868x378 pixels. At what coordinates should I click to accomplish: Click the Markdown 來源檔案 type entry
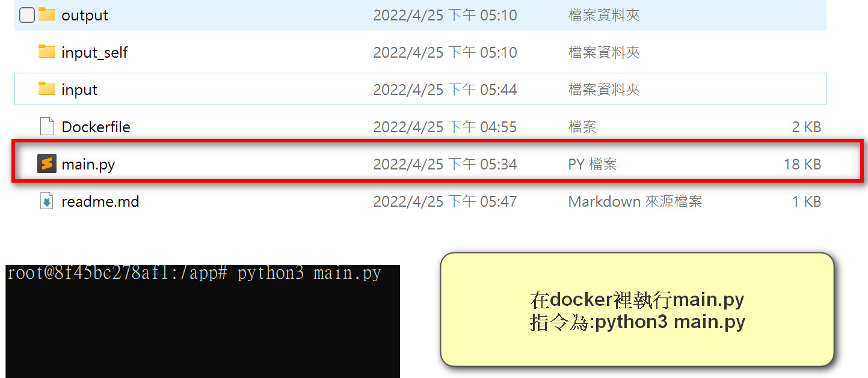(x=635, y=201)
